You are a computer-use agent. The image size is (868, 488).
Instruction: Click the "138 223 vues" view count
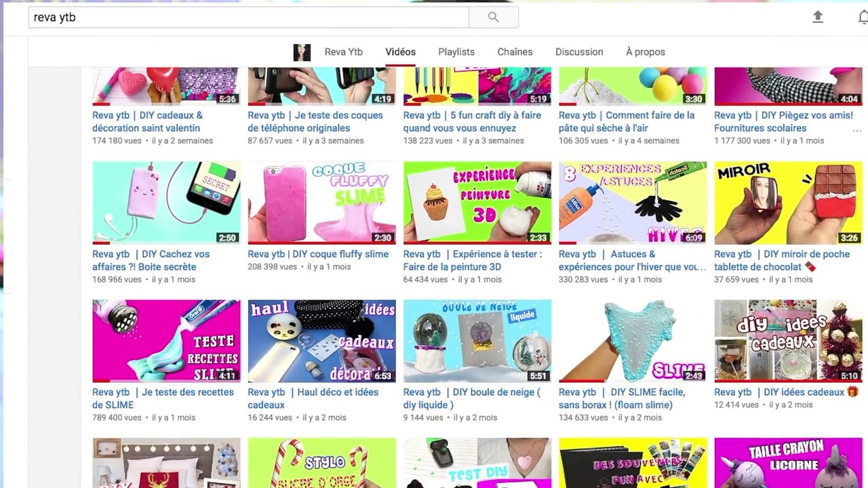428,141
